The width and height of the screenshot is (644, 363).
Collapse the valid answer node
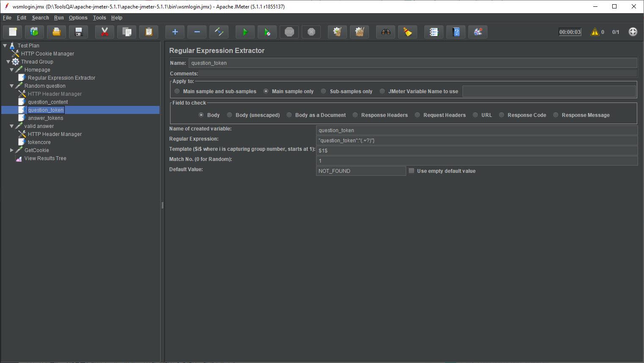(x=12, y=126)
